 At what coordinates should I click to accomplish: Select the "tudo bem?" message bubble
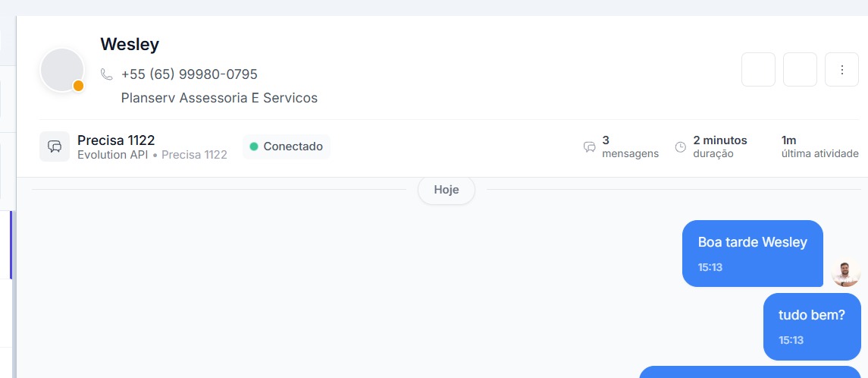pyautogui.click(x=811, y=326)
